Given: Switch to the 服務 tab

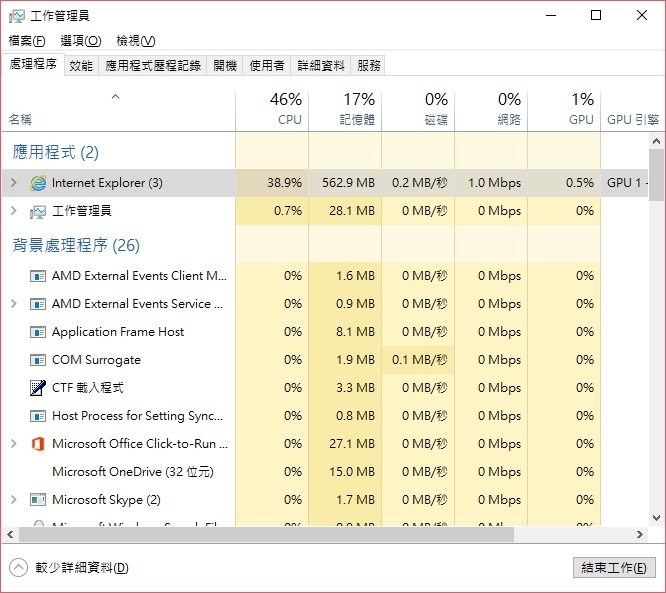Looking at the screenshot, I should click(368, 65).
